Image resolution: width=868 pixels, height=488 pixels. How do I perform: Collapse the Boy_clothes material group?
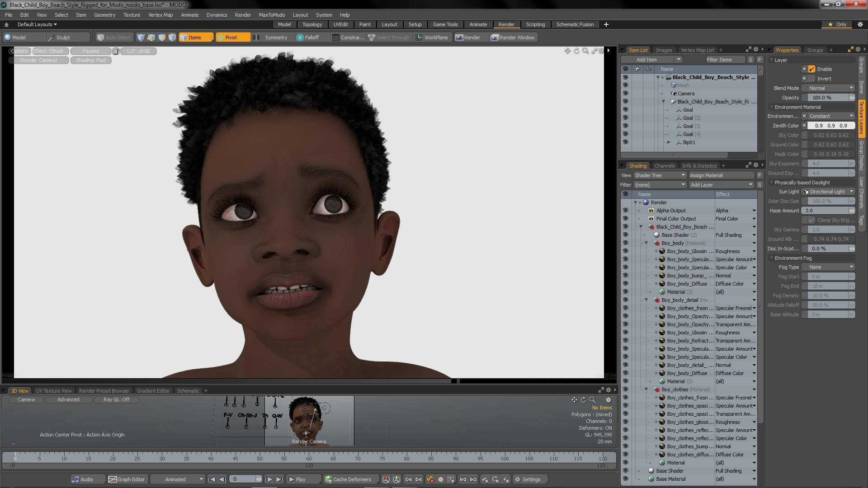[x=646, y=389]
